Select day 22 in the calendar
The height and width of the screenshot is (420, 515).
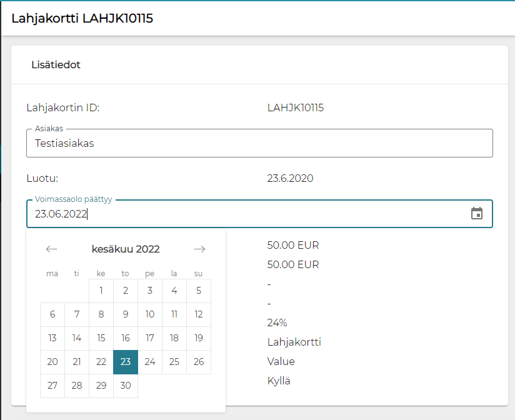tap(101, 362)
